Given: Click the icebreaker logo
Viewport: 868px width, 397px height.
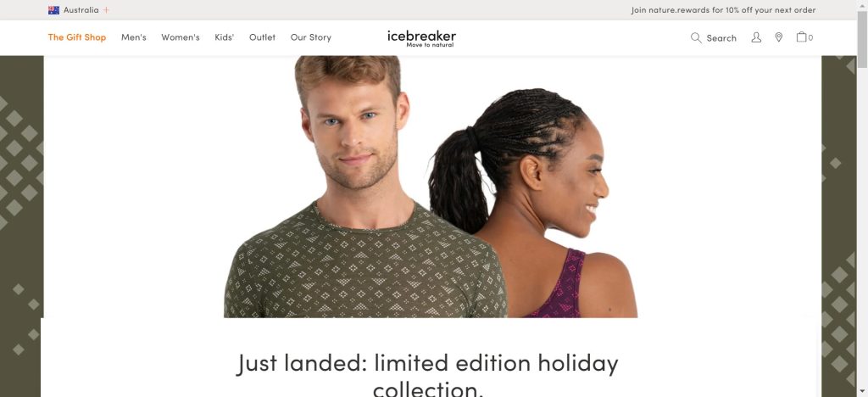Looking at the screenshot, I should [x=422, y=37].
